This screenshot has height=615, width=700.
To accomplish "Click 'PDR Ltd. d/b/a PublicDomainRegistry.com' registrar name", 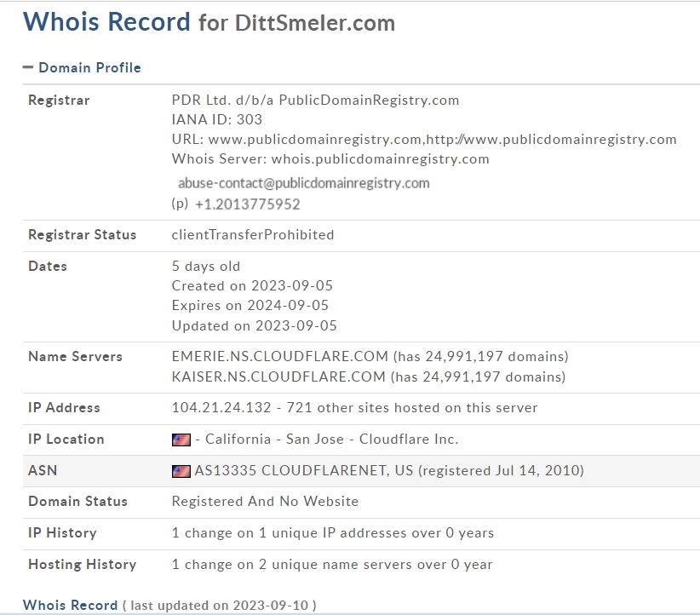I will coord(315,100).
